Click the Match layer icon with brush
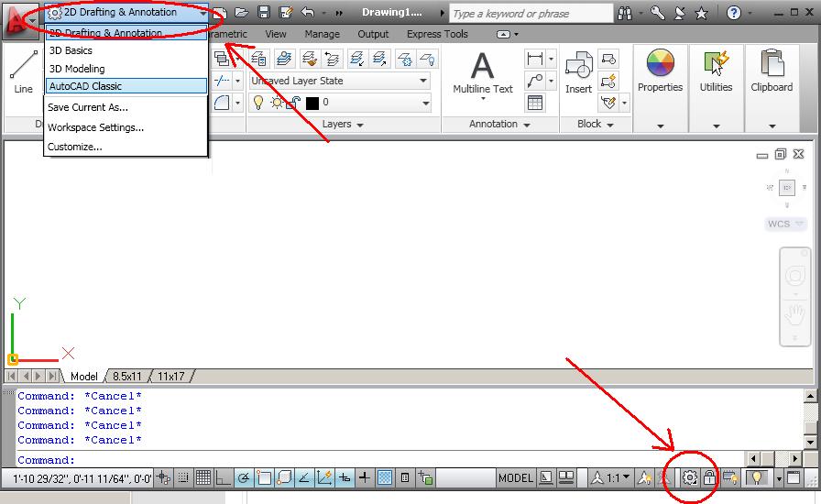The height and width of the screenshot is (504, 821). (x=310, y=59)
